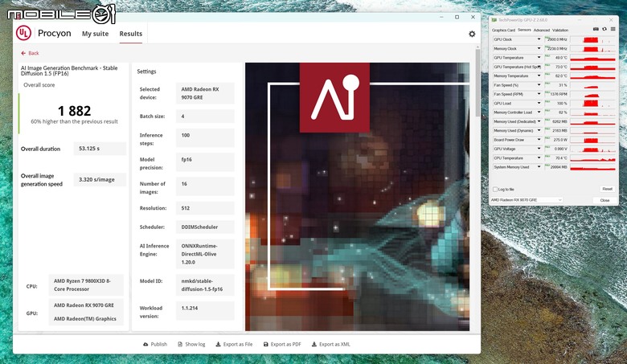Click the GPU Load history graph

[x=592, y=103]
